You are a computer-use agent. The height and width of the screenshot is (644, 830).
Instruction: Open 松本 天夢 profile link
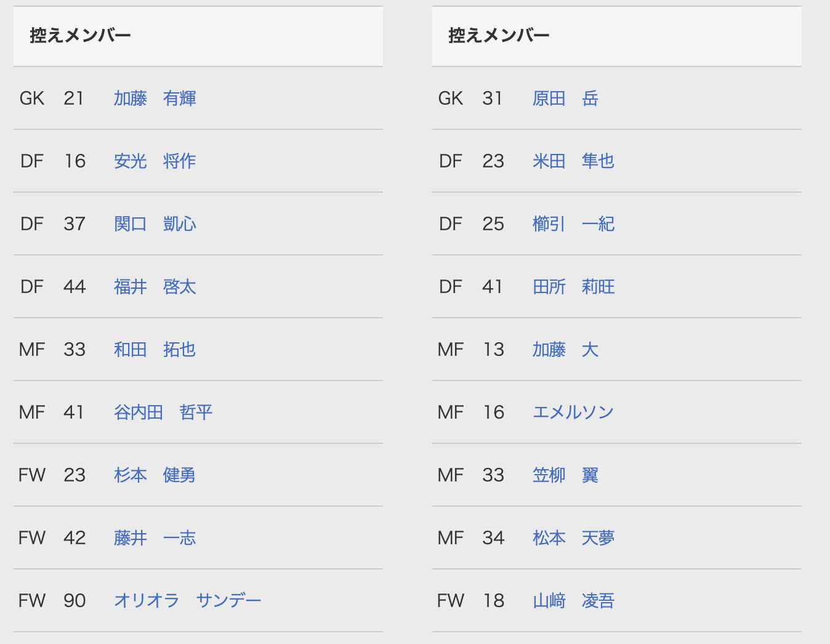[573, 538]
